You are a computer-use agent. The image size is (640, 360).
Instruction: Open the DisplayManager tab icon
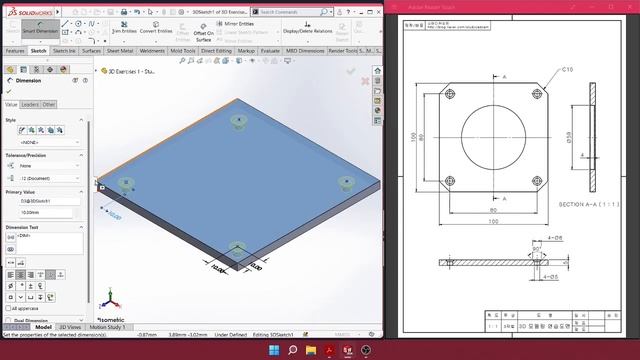click(x=63, y=69)
